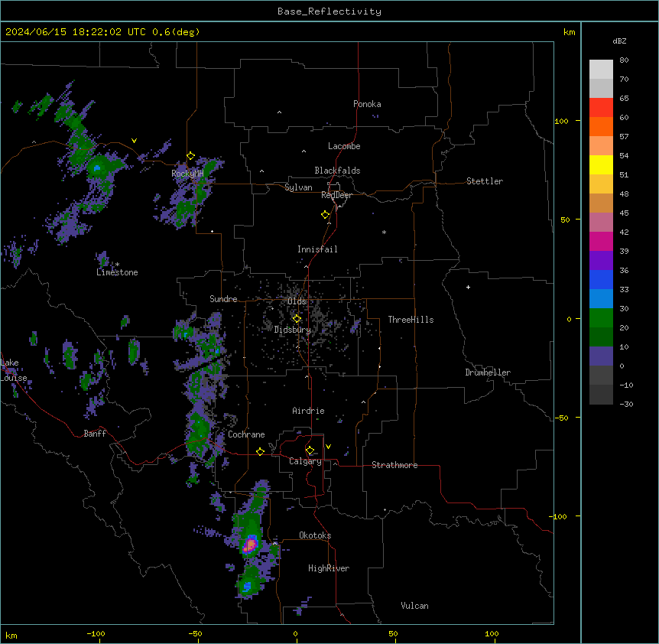Pick the bright green 20-30 dBZ legend swatch
The width and height of the screenshot is (659, 644).
[x=601, y=318]
